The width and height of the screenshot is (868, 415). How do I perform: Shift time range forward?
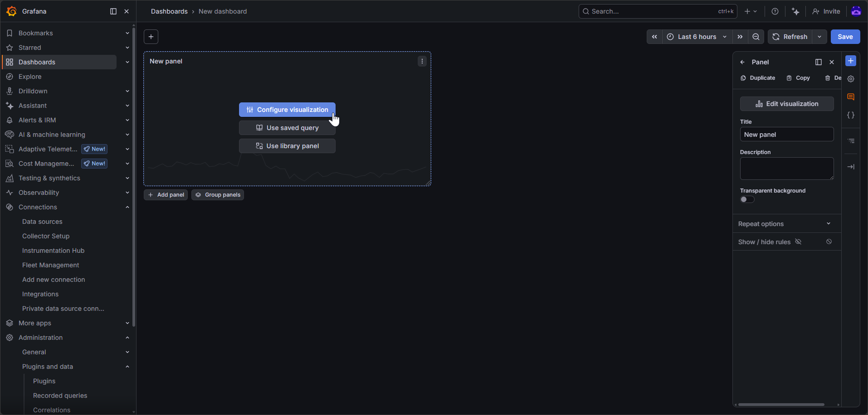(x=740, y=37)
